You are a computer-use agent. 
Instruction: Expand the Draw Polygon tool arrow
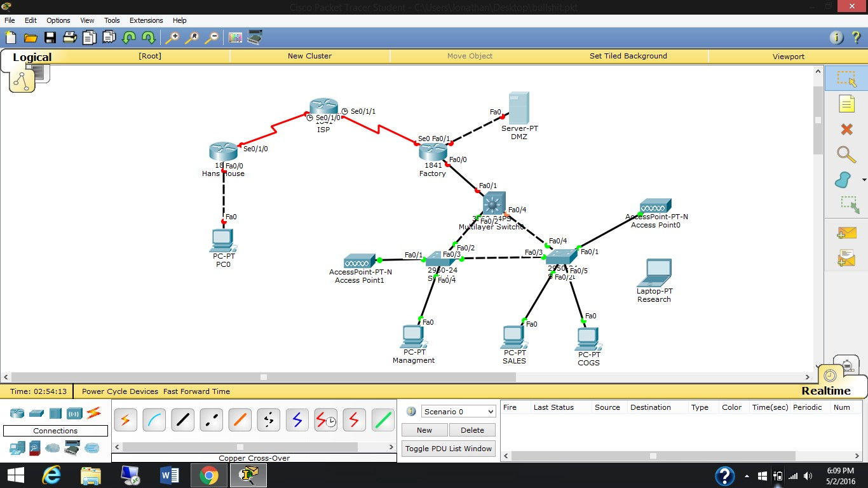point(864,180)
